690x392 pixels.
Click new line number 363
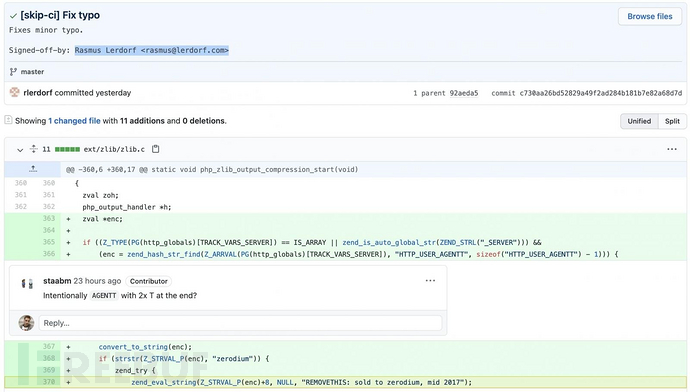coord(49,218)
